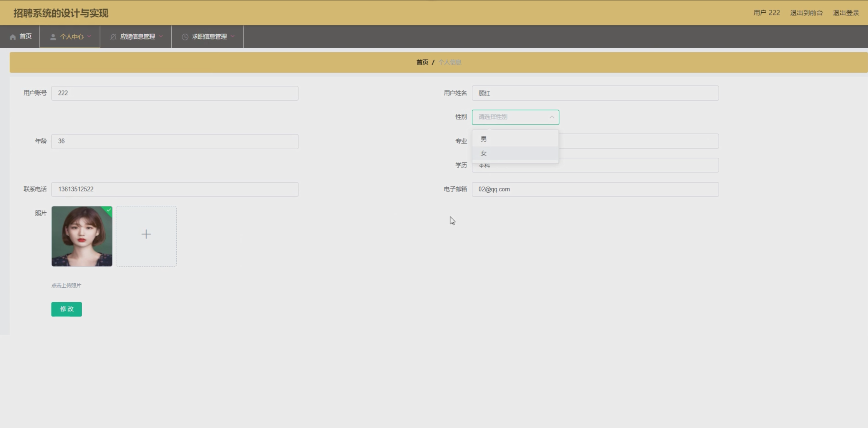Click the clock icon beside 求职信息管理
This screenshot has height=428, width=868.
tap(185, 37)
